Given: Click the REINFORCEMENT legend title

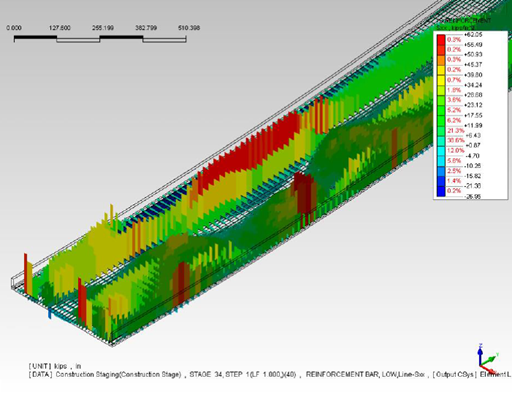Looking at the screenshot, I should coord(469,21).
